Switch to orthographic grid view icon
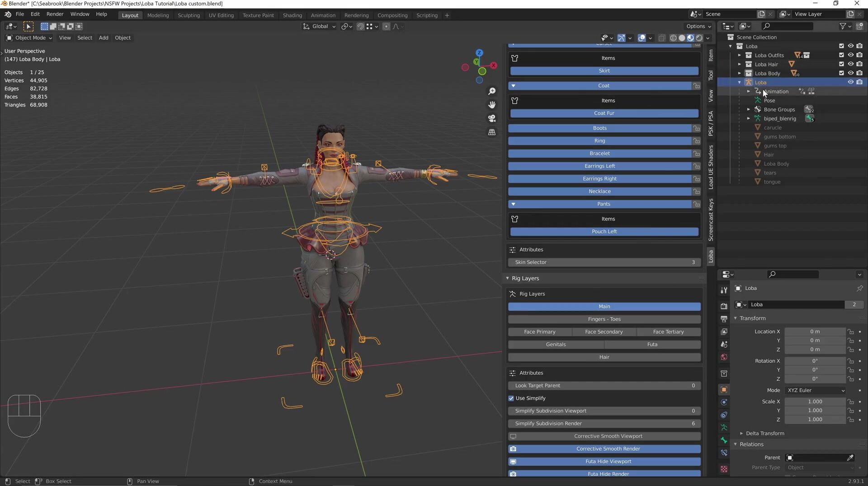Viewport: 868px width, 486px height. coord(492,132)
